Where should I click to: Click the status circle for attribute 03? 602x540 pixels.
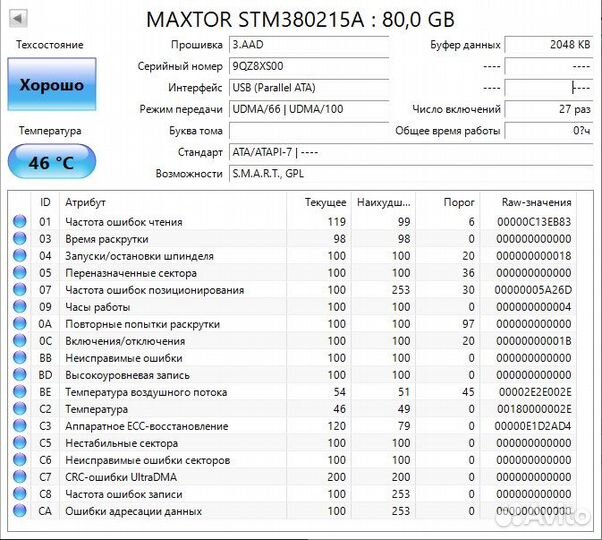click(x=20, y=238)
